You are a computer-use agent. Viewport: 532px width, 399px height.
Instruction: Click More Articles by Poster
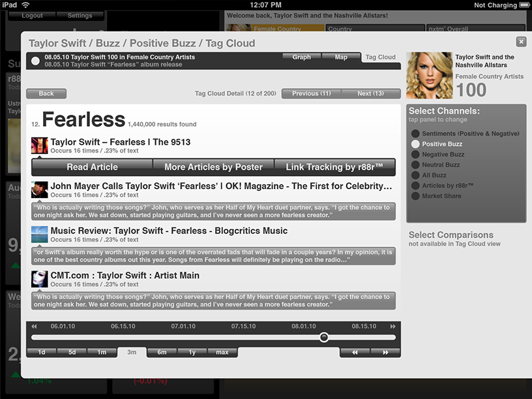click(x=213, y=167)
